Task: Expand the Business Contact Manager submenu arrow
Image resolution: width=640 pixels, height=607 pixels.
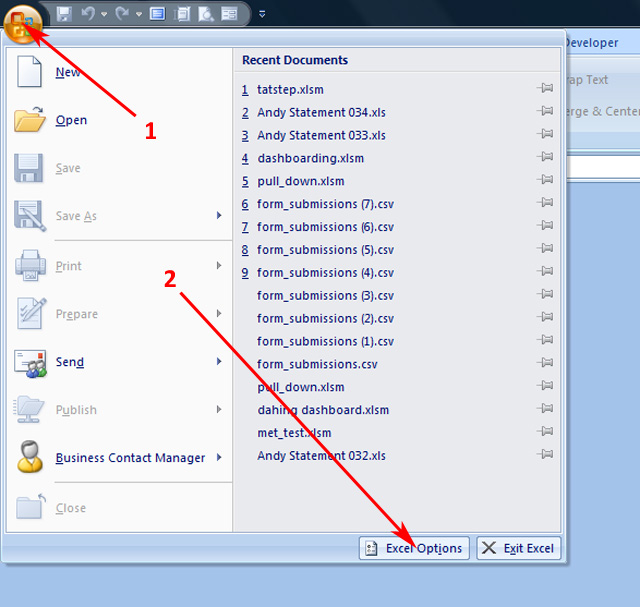Action: click(x=219, y=458)
